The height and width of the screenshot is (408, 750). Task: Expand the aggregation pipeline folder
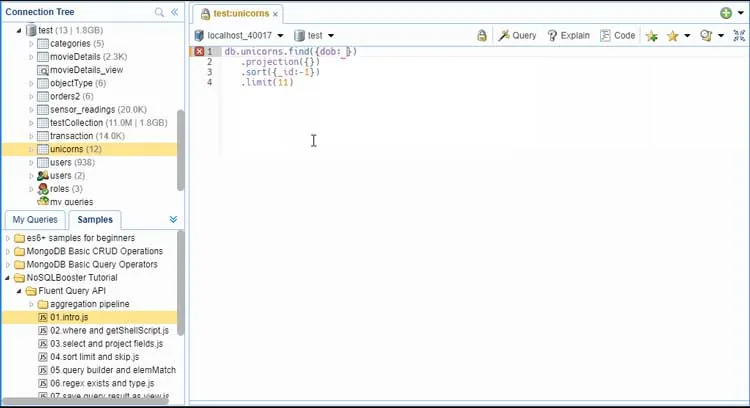tap(32, 304)
